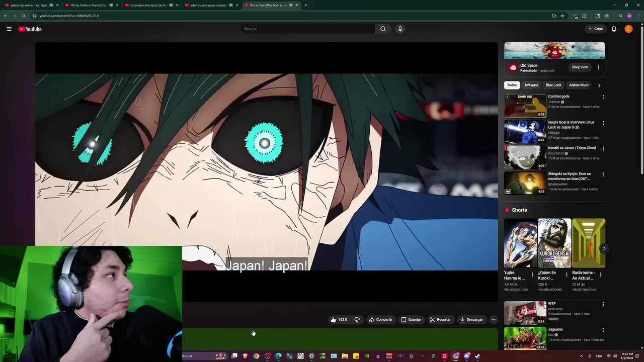This screenshot has width=644, height=362.
Task: Open the Chrome profile avatar
Action: pyautogui.click(x=629, y=16)
